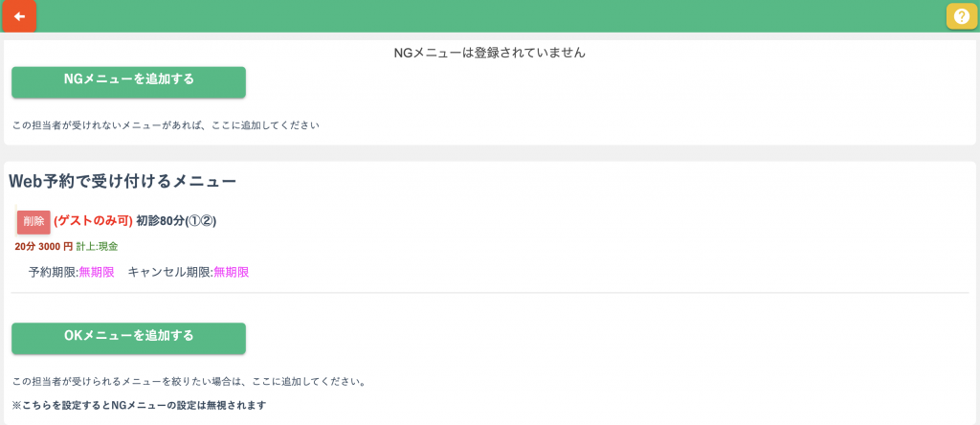
Task: Click the 20分 3000 円 price text
Action: click(43, 247)
